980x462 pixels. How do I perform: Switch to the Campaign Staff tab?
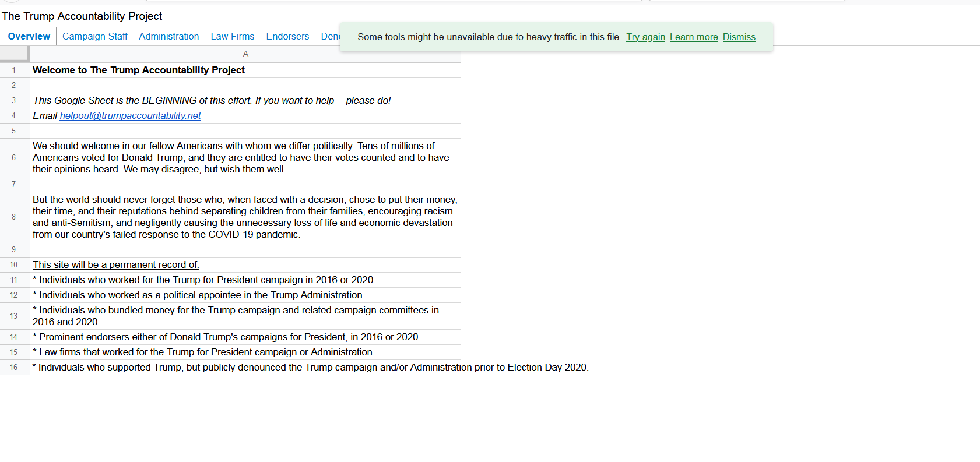[94, 36]
